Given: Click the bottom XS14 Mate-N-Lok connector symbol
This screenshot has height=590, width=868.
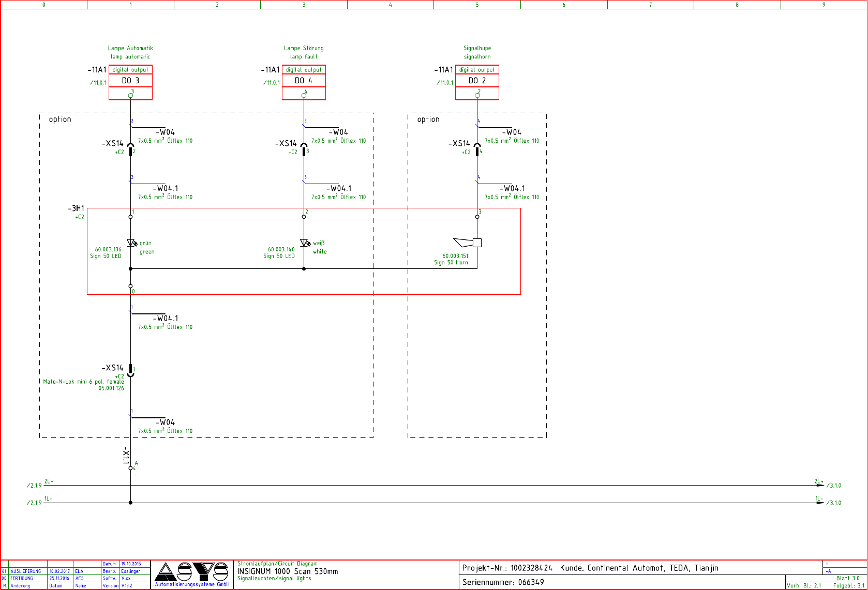Looking at the screenshot, I should (131, 371).
